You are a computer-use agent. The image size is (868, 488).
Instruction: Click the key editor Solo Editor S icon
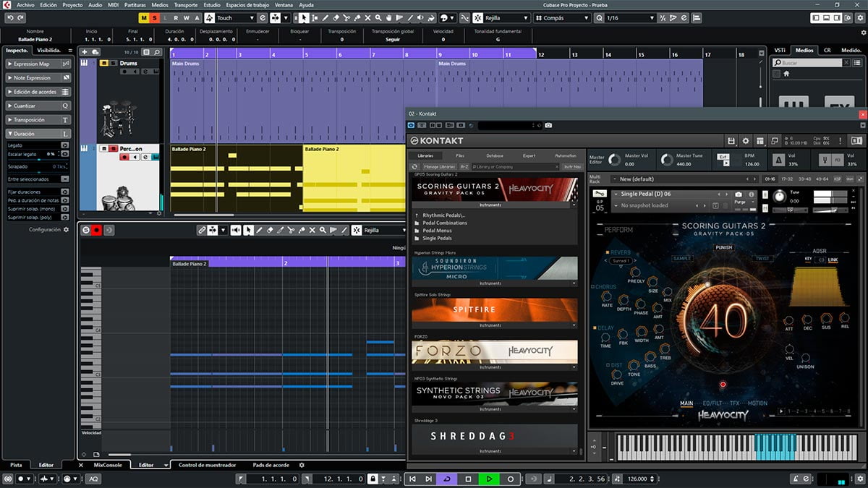86,230
